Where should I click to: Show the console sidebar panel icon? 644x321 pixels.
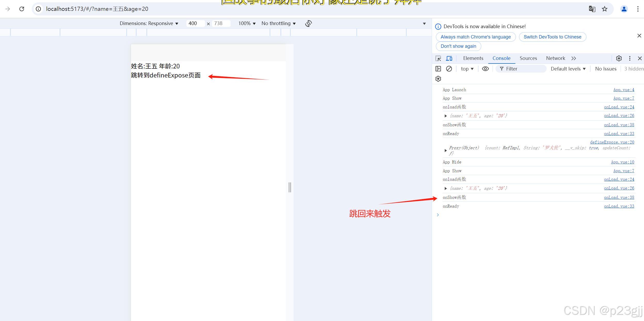point(438,69)
